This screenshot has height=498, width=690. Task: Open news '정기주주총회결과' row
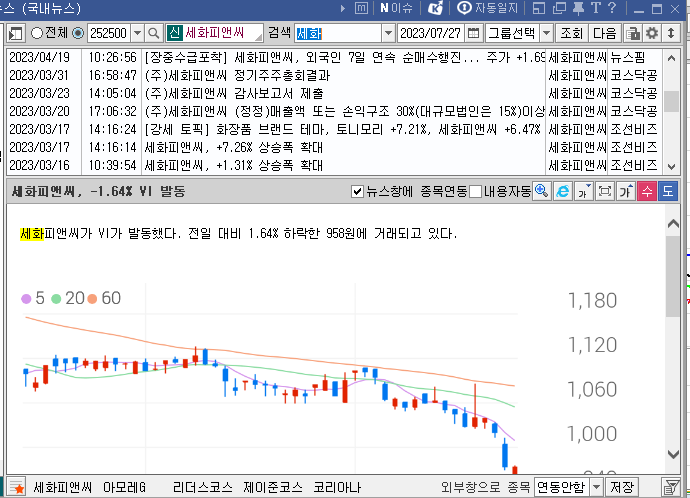click(335, 75)
